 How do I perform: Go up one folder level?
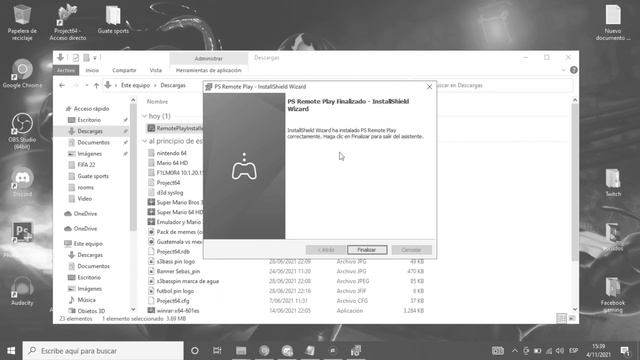96,85
